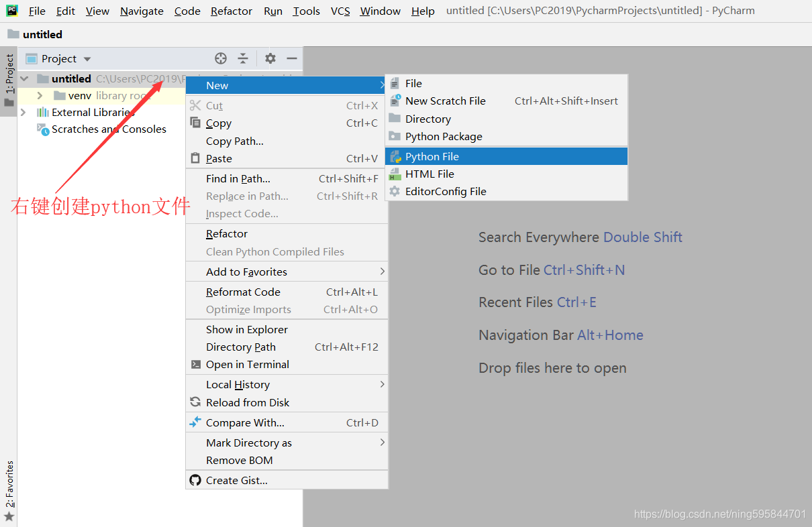Image resolution: width=812 pixels, height=527 pixels.
Task: Select HTML File in submenu
Action: 506,174
